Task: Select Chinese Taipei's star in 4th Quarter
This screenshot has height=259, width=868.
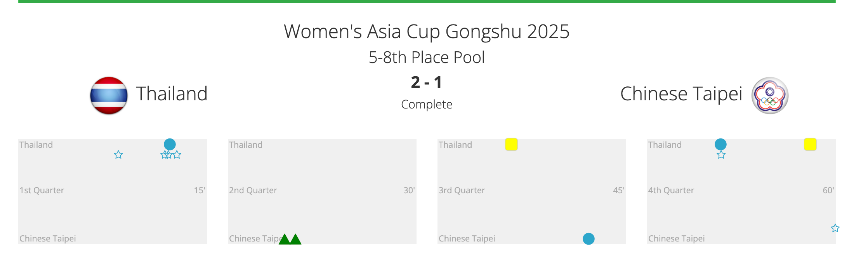Action: (x=835, y=228)
